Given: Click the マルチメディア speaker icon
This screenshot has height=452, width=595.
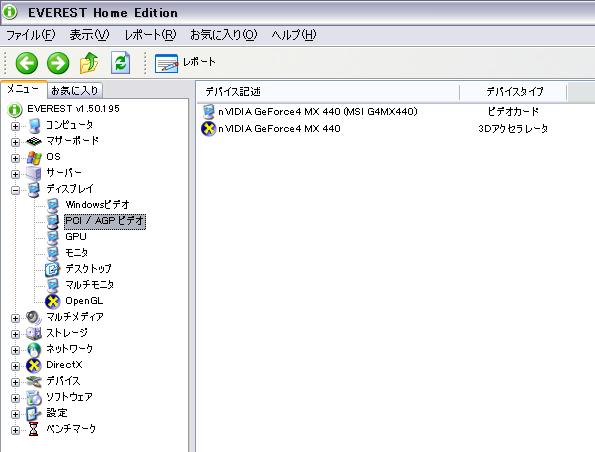Looking at the screenshot, I should click(x=34, y=317).
